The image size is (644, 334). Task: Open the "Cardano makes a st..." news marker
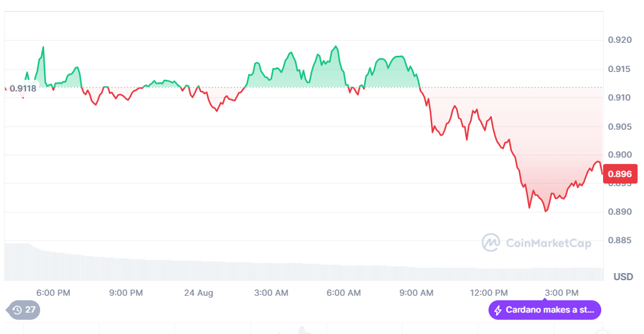tap(545, 310)
